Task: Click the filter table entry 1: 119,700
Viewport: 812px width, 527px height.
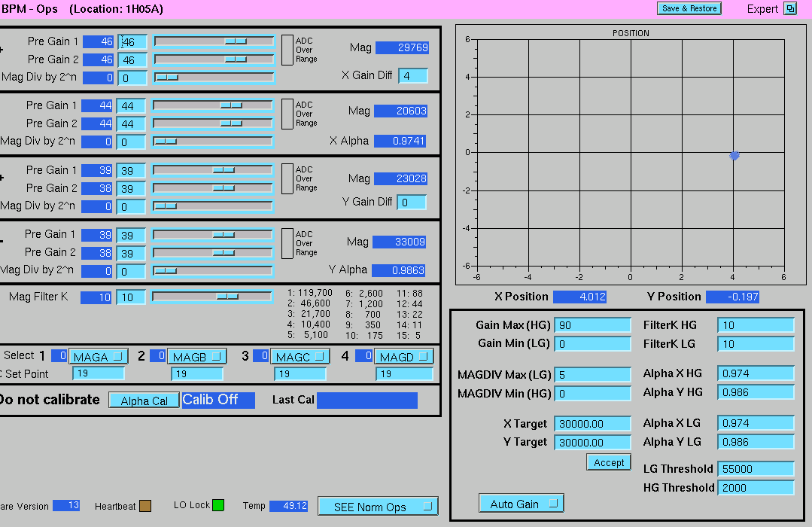Action: (x=310, y=293)
